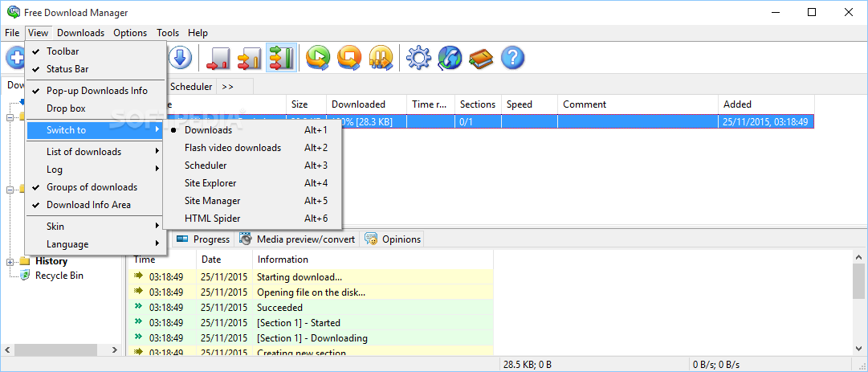
Task: Toggle Download Info Area visibility
Action: [96, 205]
